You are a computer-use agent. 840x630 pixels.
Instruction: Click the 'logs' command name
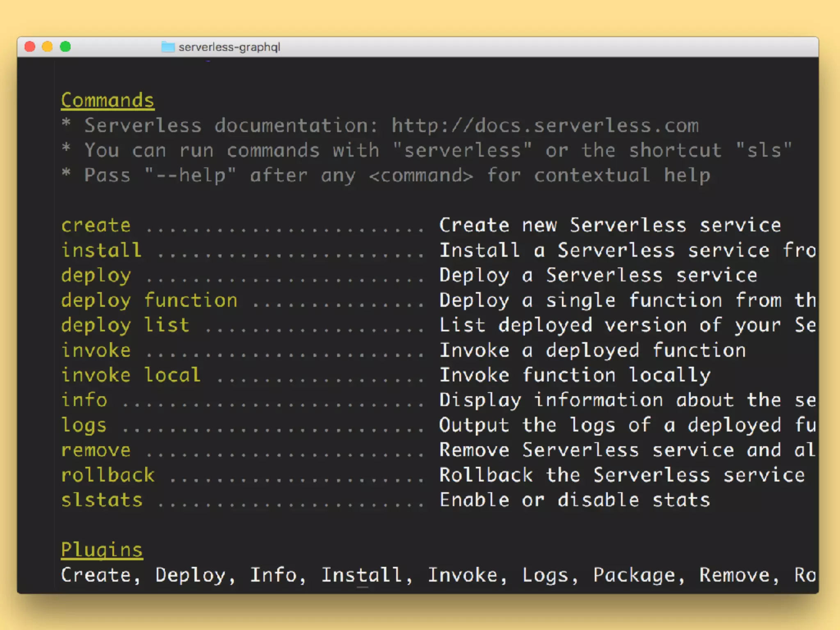[84, 425]
